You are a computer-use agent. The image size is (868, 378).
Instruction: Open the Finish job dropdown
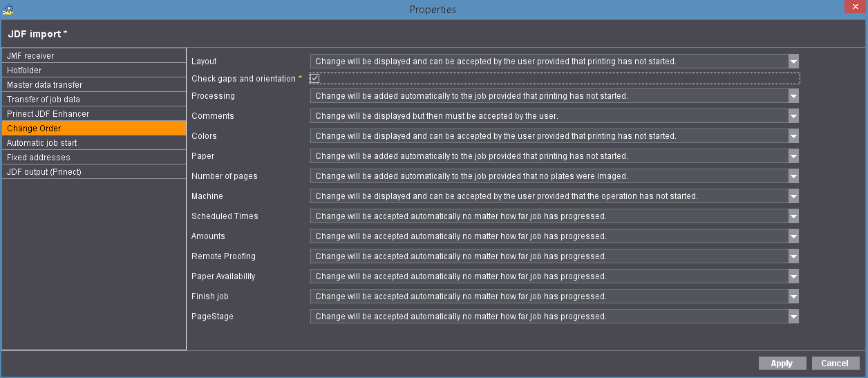pyautogui.click(x=793, y=296)
